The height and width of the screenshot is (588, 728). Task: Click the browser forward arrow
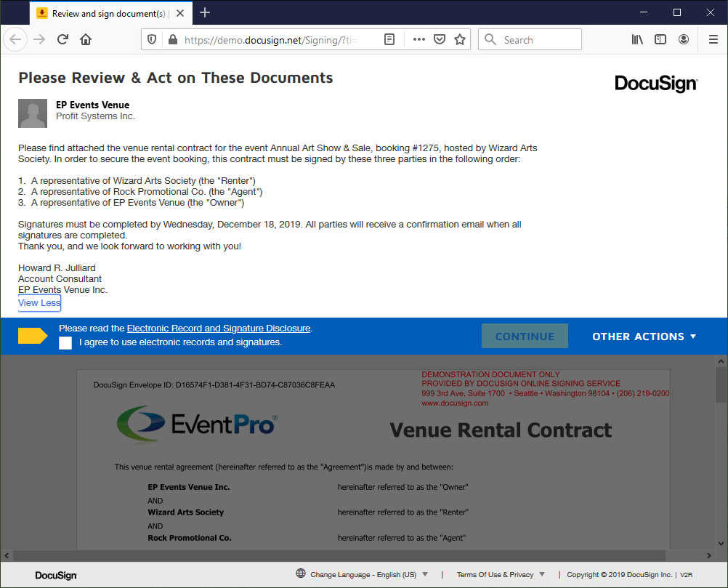pos(39,39)
